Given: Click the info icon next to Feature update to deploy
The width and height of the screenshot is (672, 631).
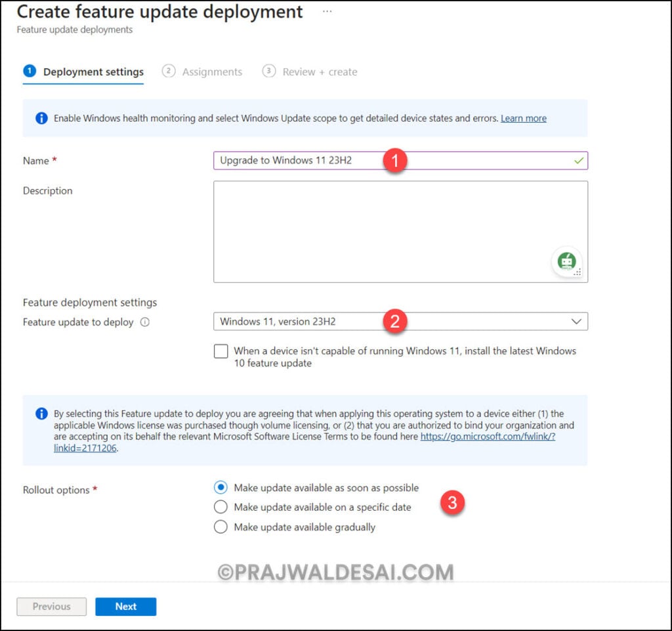Looking at the screenshot, I should (x=145, y=322).
